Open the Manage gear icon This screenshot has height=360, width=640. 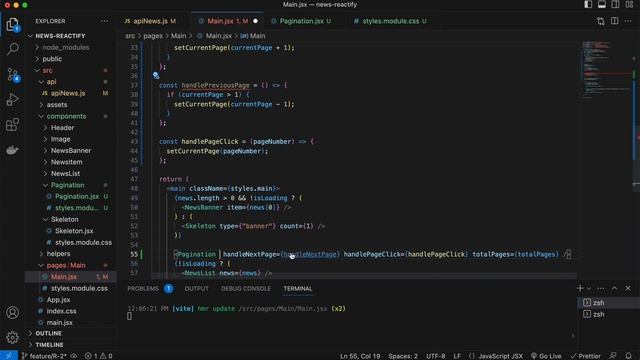pyautogui.click(x=12, y=337)
